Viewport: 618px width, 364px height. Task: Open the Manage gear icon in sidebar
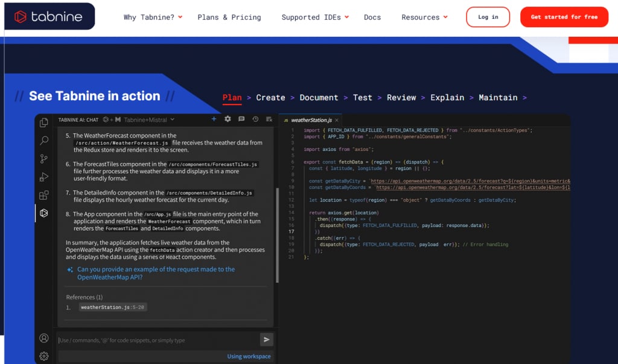click(44, 356)
